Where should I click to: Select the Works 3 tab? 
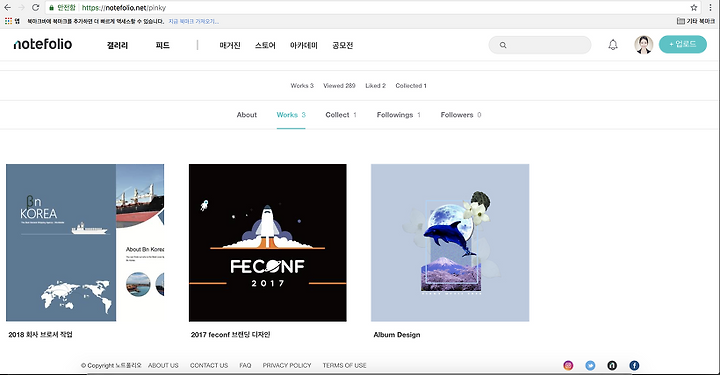(x=291, y=115)
